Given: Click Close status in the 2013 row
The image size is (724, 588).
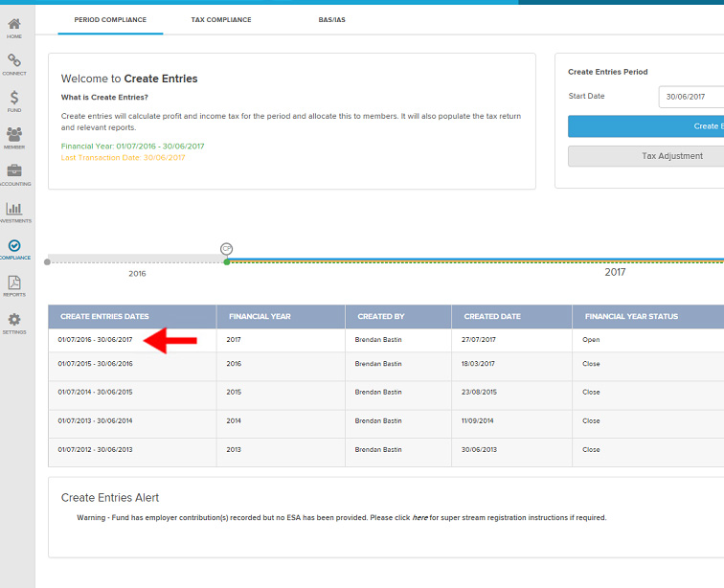Looking at the screenshot, I should point(591,449).
